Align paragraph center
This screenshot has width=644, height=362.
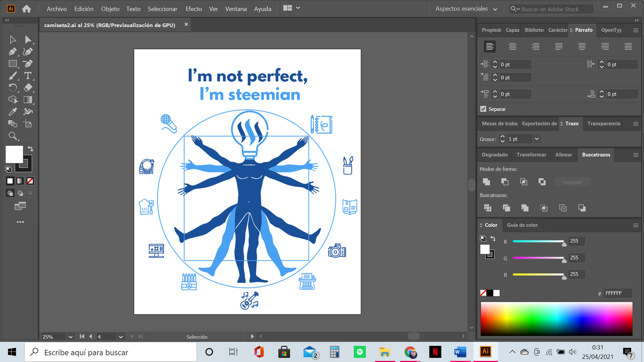(513, 46)
